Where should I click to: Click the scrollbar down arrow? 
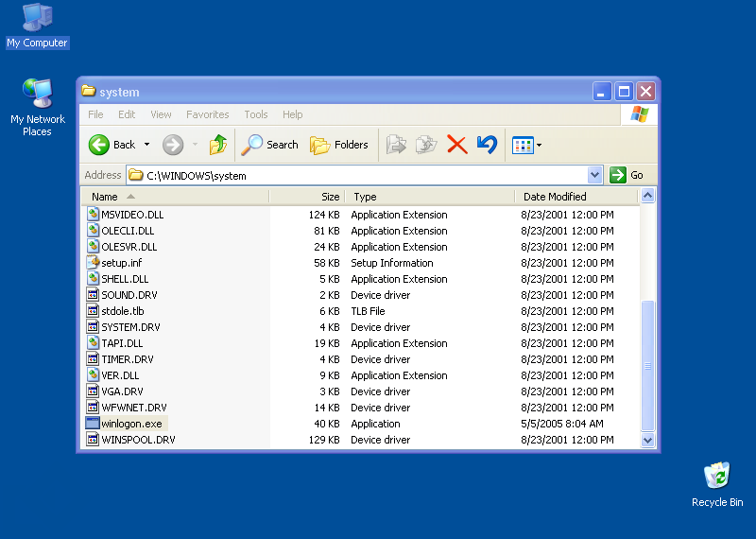647,440
